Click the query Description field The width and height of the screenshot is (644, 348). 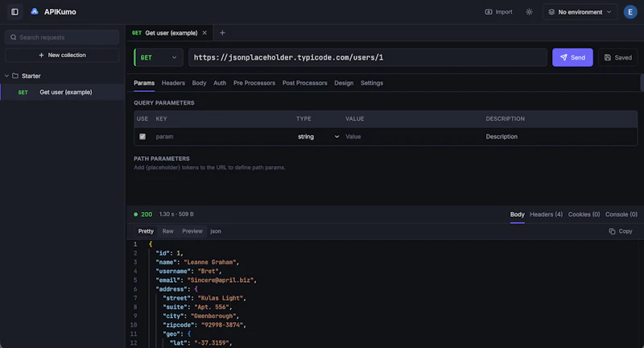click(x=559, y=136)
